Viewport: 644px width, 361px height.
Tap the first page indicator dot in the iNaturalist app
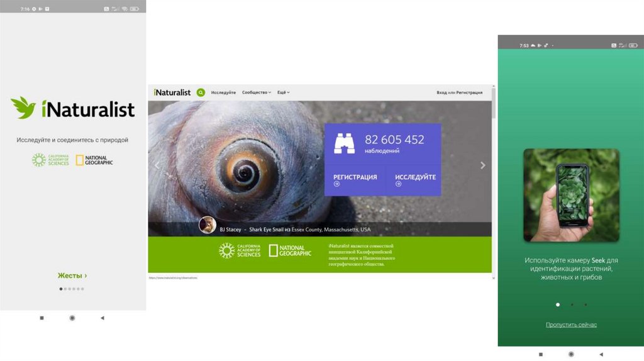[61, 289]
